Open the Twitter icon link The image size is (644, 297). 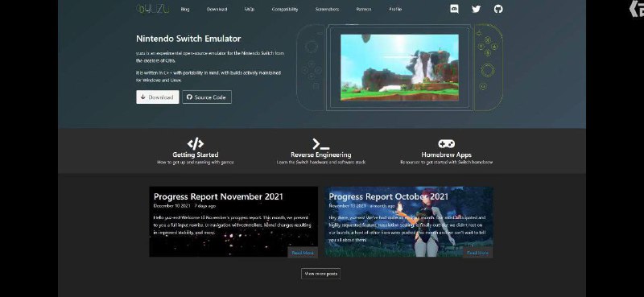pos(476,9)
